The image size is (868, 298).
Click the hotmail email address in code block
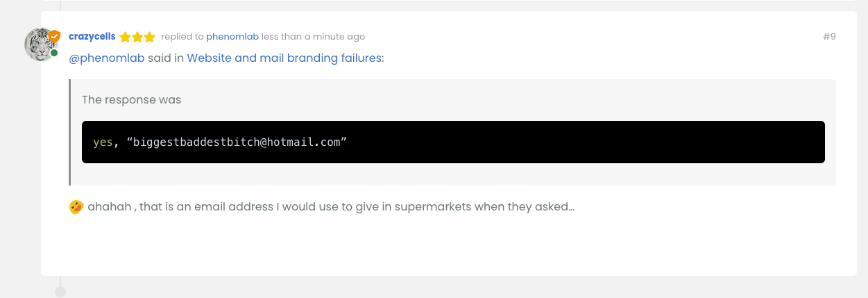[237, 142]
